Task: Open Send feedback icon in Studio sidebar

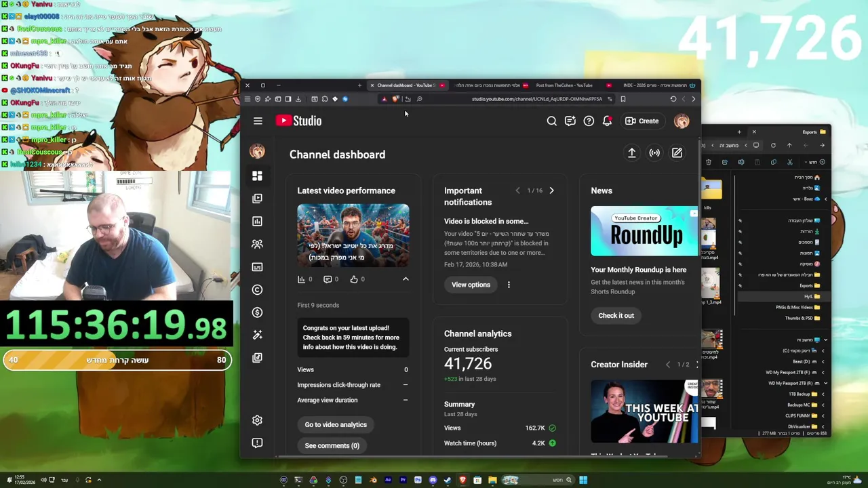Action: [x=257, y=443]
